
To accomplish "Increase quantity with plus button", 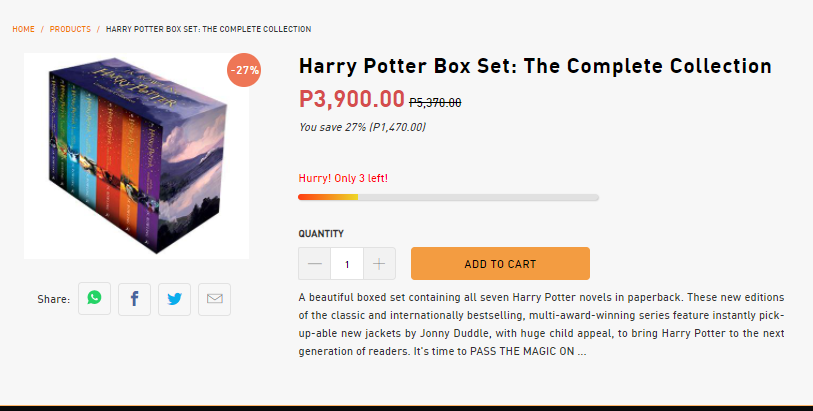I will coord(379,264).
